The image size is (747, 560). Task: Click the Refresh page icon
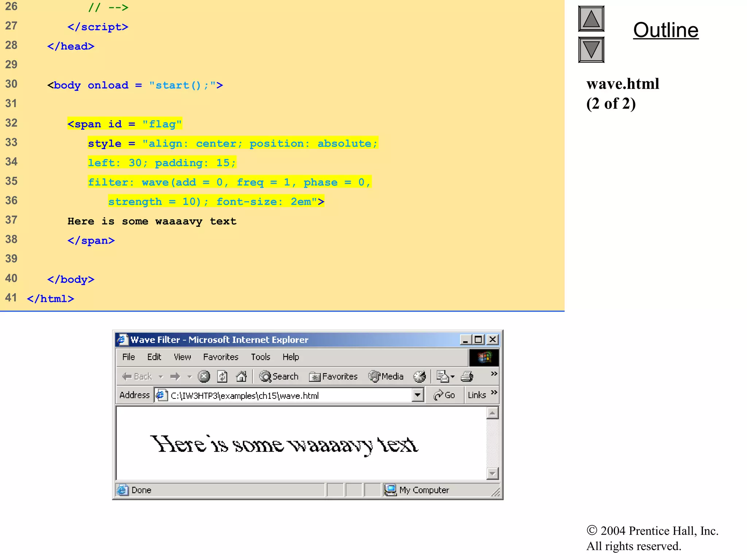pos(222,376)
